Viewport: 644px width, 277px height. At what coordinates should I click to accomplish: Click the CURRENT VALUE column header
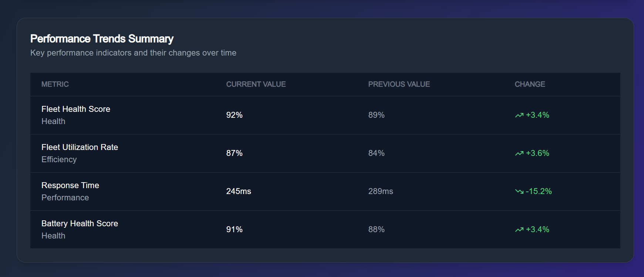click(256, 84)
